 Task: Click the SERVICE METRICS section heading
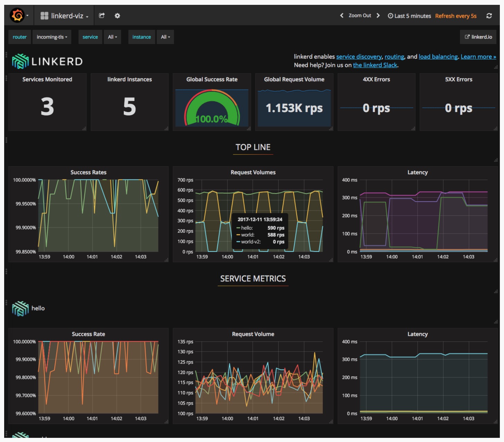[x=253, y=279]
